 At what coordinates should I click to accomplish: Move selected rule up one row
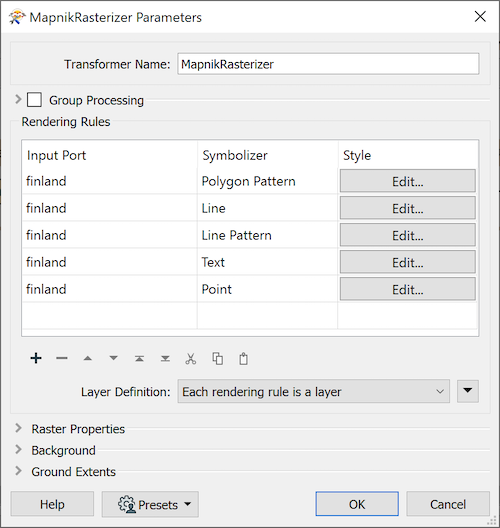tap(88, 358)
